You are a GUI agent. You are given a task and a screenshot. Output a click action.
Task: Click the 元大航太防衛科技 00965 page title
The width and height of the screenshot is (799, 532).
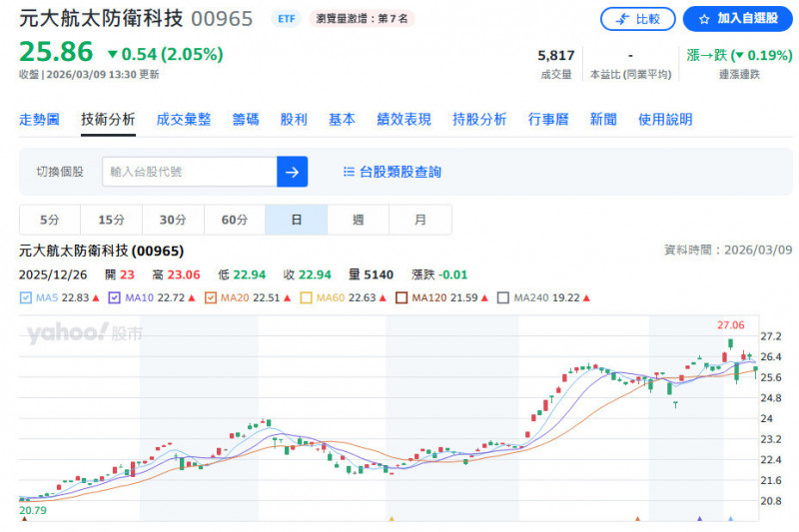[136, 19]
